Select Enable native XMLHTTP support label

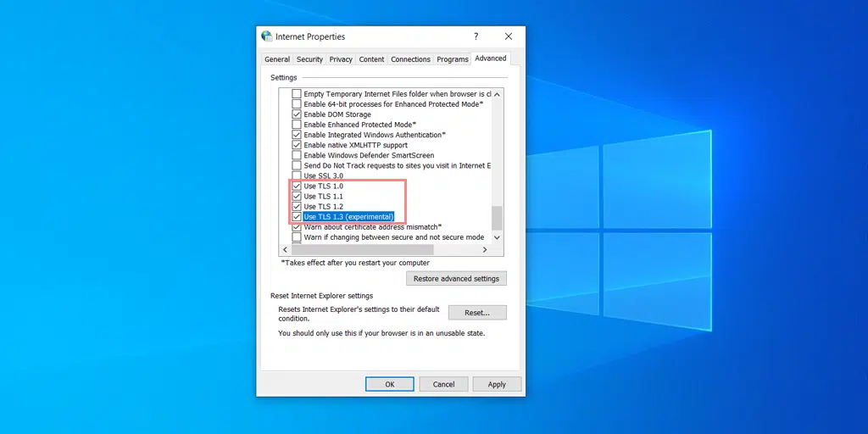click(x=355, y=145)
